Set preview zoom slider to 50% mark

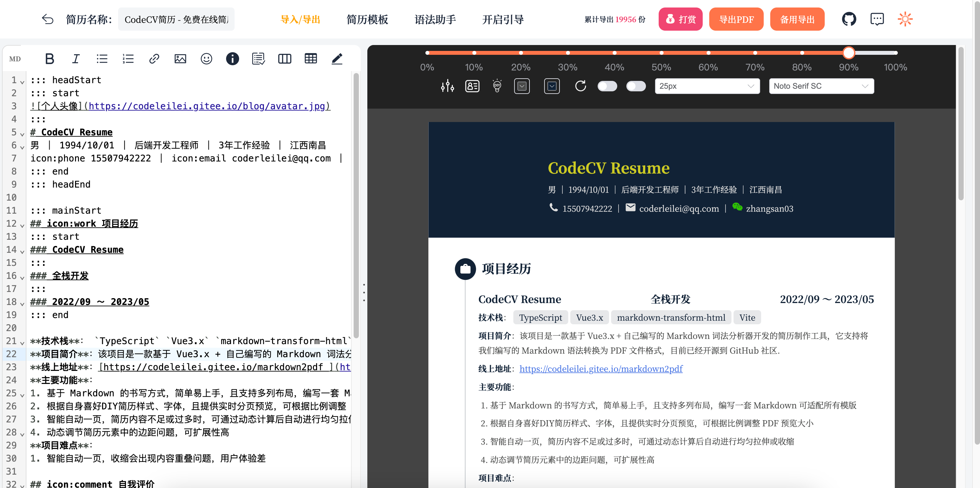661,53
